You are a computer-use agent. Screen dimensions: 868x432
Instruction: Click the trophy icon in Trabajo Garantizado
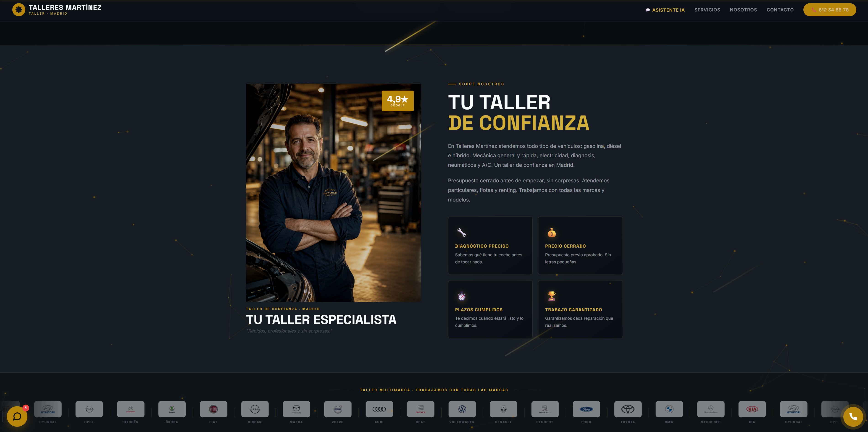(x=552, y=296)
